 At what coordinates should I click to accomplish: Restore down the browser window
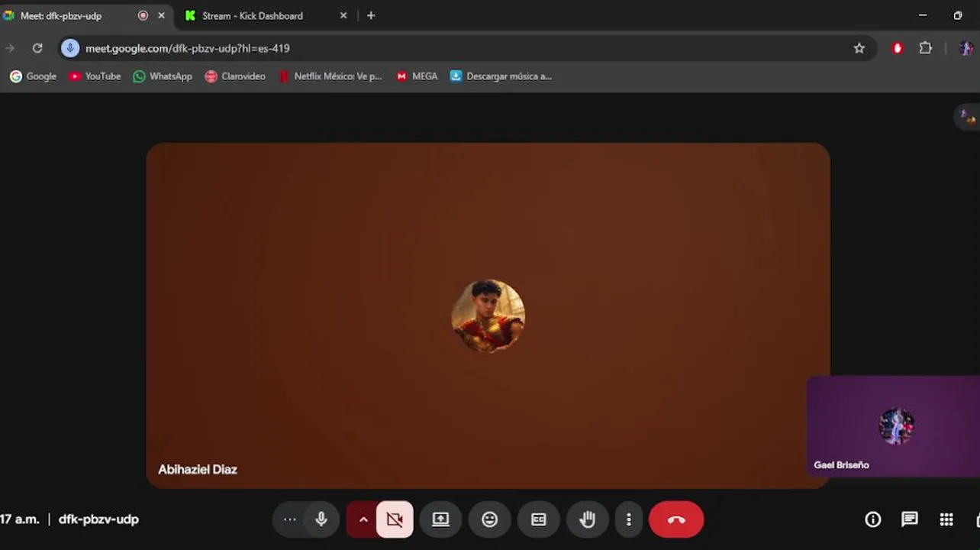958,15
